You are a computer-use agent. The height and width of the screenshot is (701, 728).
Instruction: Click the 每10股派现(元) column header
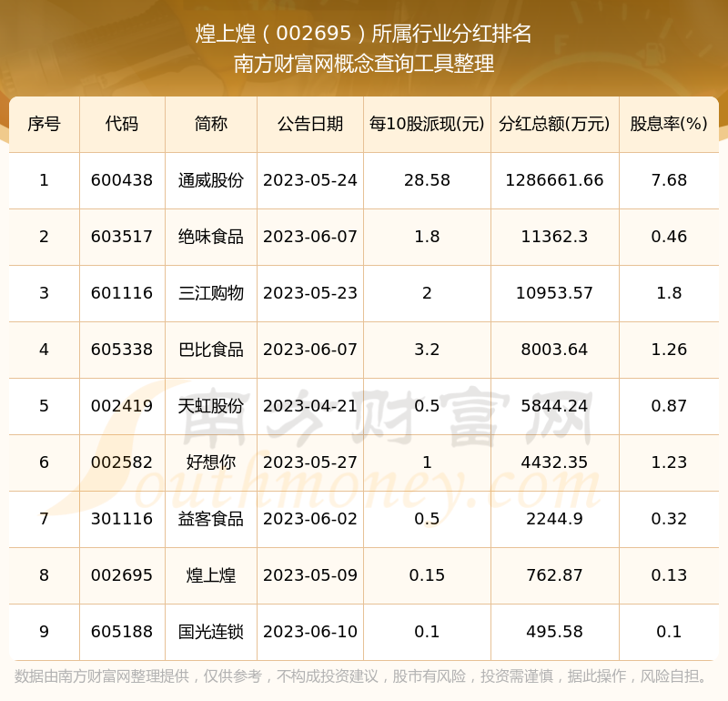[x=427, y=124]
